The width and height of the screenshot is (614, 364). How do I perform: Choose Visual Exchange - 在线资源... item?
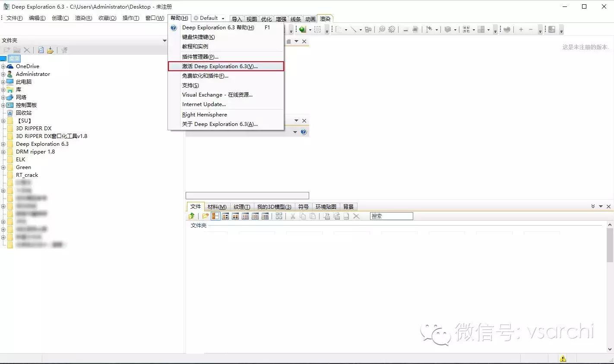[226, 95]
